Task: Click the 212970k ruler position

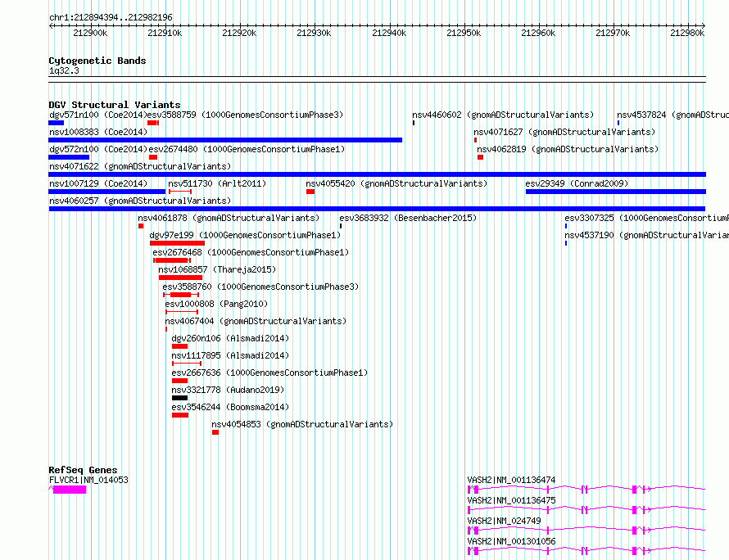Action: tap(613, 33)
